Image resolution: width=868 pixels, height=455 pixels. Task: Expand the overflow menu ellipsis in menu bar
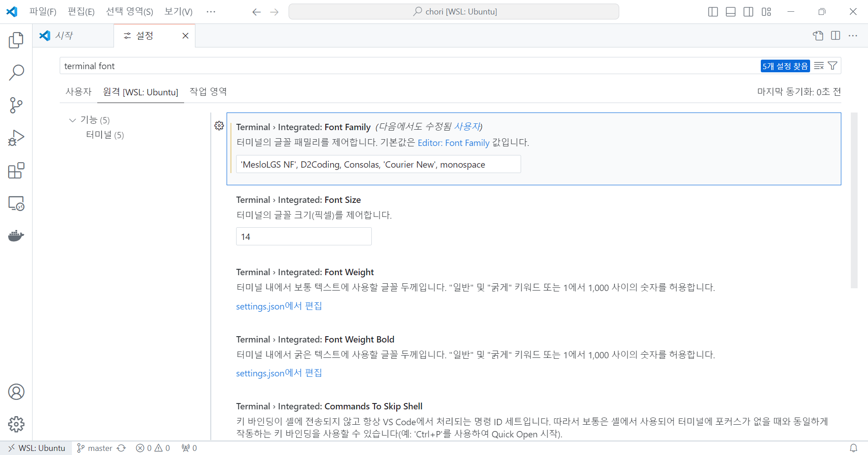tap(211, 12)
